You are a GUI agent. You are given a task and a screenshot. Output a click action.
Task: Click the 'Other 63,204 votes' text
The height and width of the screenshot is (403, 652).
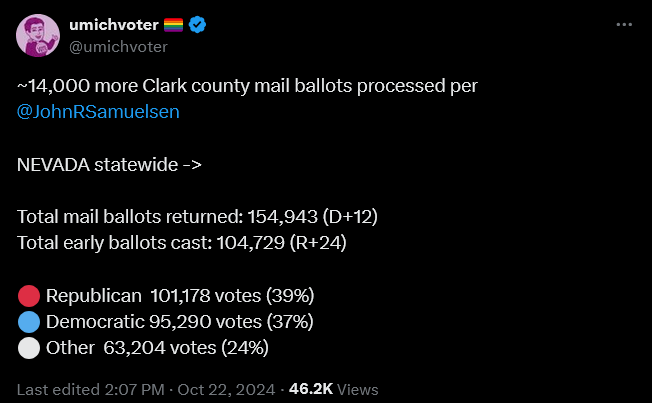[x=157, y=348]
